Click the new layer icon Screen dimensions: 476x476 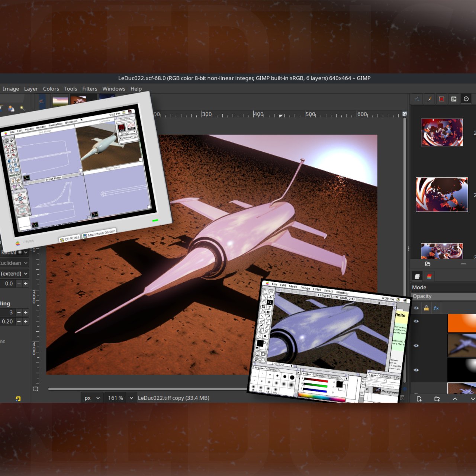click(x=419, y=399)
